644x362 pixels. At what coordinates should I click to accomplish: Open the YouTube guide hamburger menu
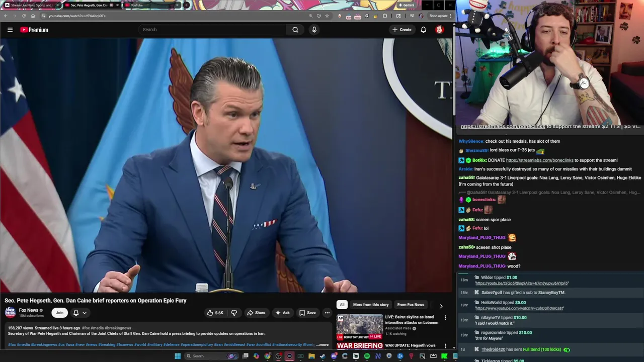[x=10, y=30]
